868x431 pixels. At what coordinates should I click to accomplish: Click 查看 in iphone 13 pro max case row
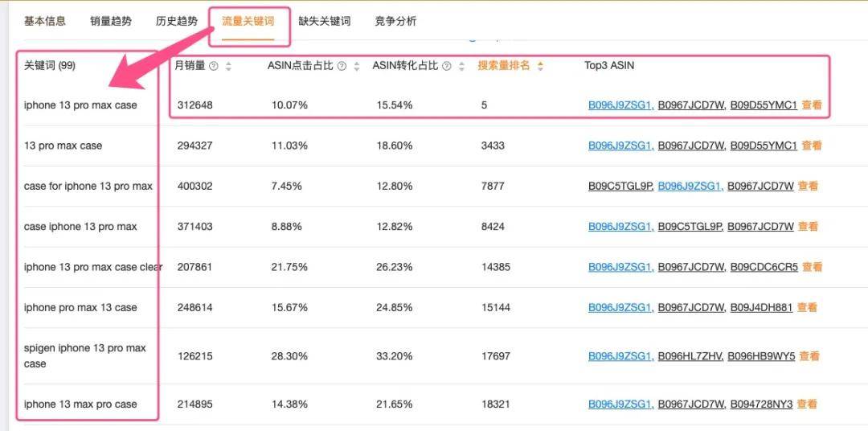(812, 105)
